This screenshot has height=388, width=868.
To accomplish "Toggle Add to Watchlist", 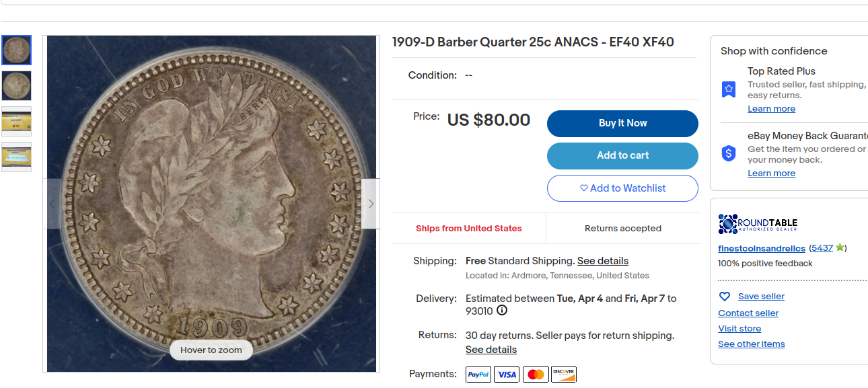I will pos(622,188).
